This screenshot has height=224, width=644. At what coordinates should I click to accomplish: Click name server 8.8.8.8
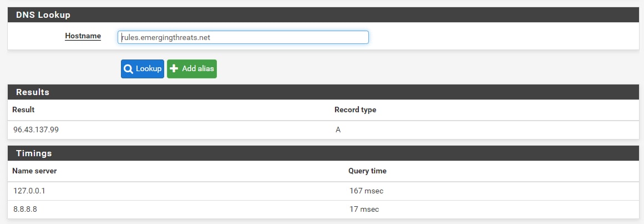point(25,210)
